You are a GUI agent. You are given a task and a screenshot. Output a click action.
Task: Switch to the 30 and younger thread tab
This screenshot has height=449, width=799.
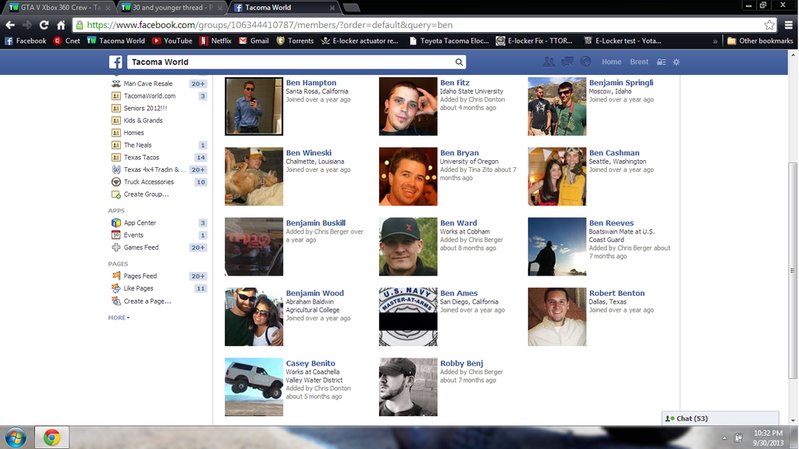pyautogui.click(x=170, y=7)
